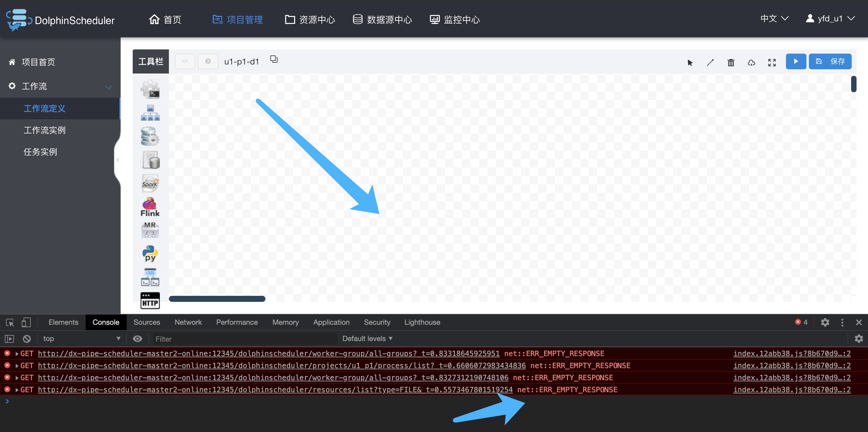Click the pointer drag-node tool
Image resolution: width=868 pixels, height=432 pixels.
click(690, 63)
